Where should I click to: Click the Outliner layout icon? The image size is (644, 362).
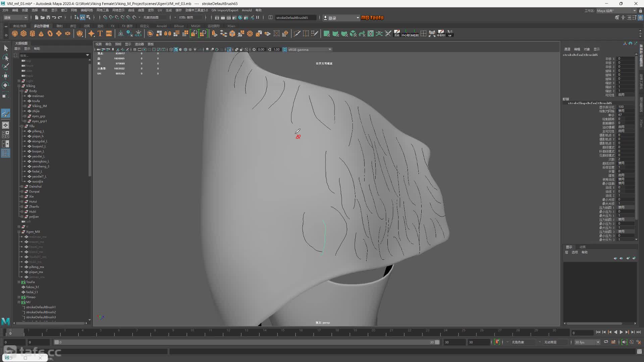click(6, 153)
